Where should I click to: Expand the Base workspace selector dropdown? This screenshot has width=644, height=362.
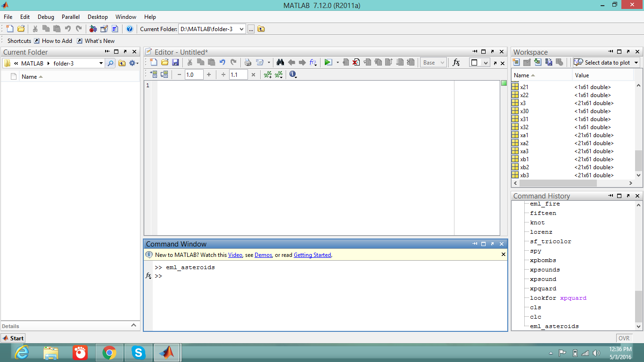click(443, 62)
